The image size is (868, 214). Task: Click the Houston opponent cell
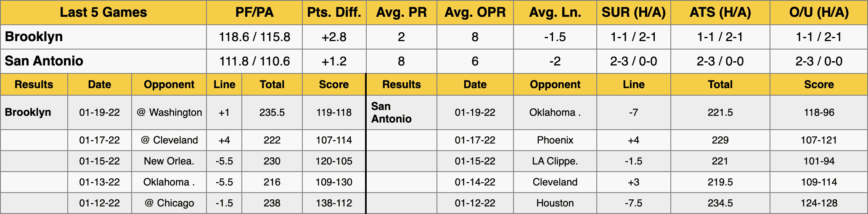point(555,203)
